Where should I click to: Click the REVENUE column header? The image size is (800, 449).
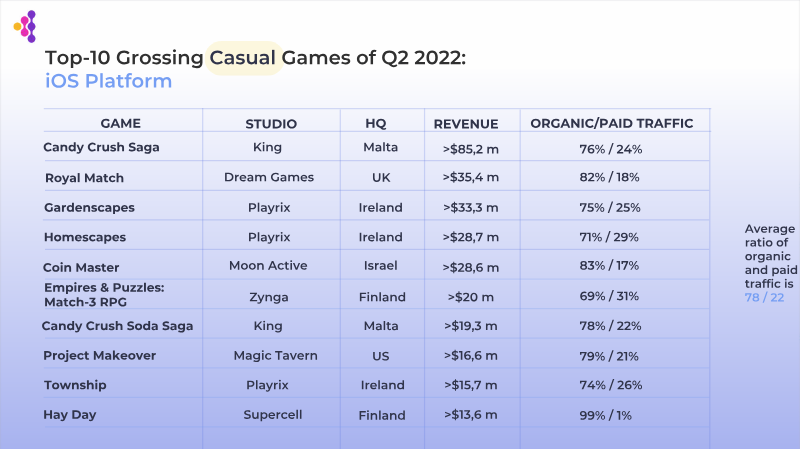coord(465,124)
